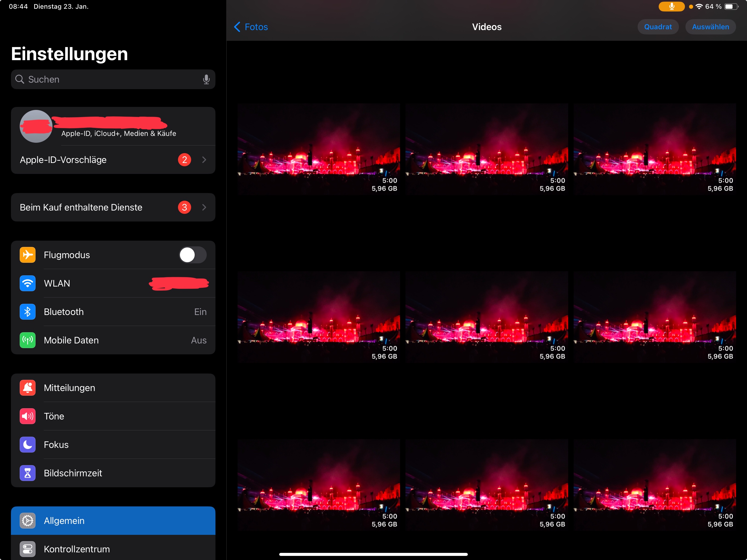
Task: Toggle Quadrat thumbnail layout
Action: pyautogui.click(x=658, y=27)
